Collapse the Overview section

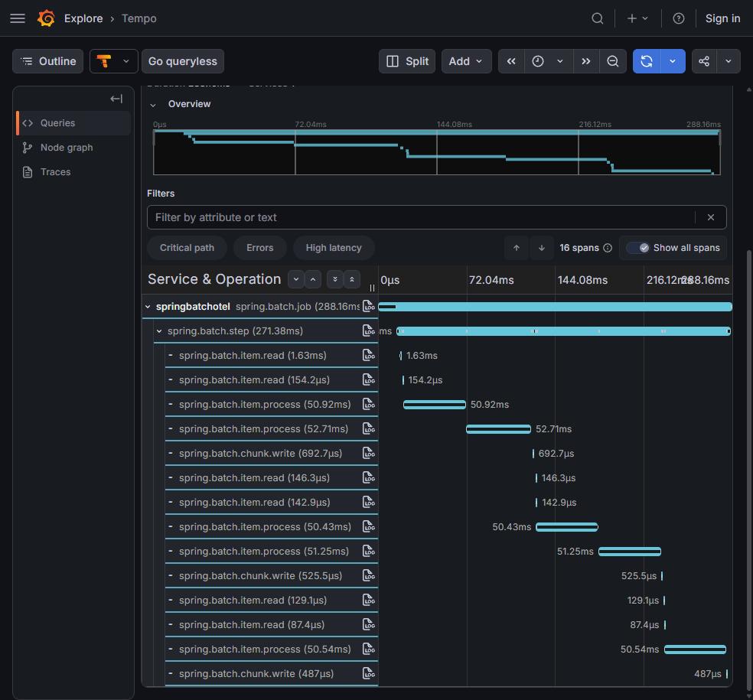153,105
